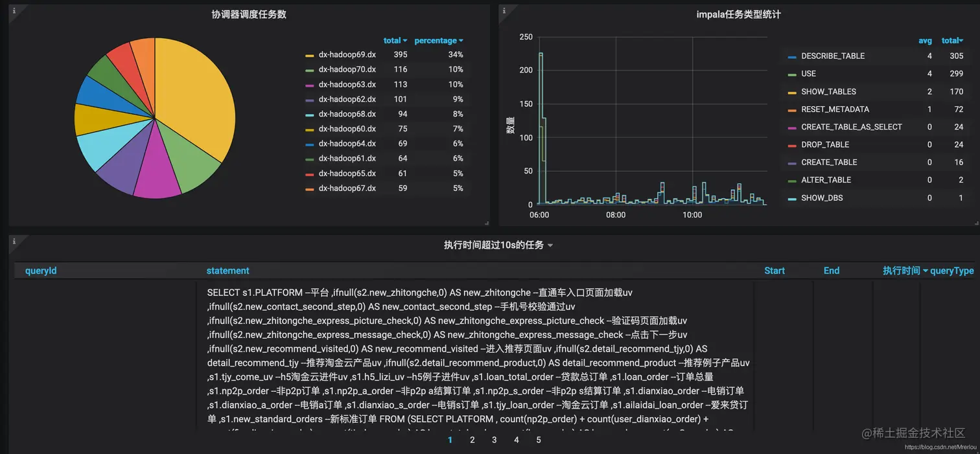The height and width of the screenshot is (454, 980).
Task: Toggle CREATE_TABLE series via legend label
Action: 829,162
